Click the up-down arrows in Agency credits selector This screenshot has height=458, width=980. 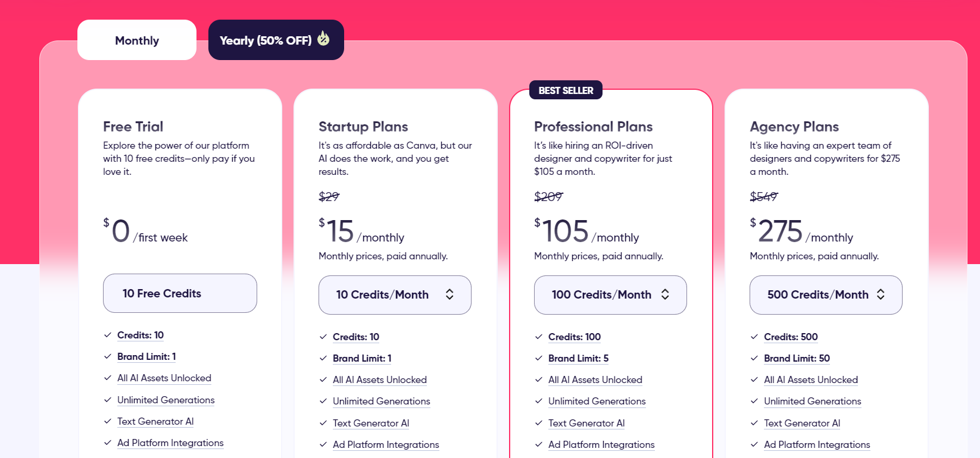881,294
